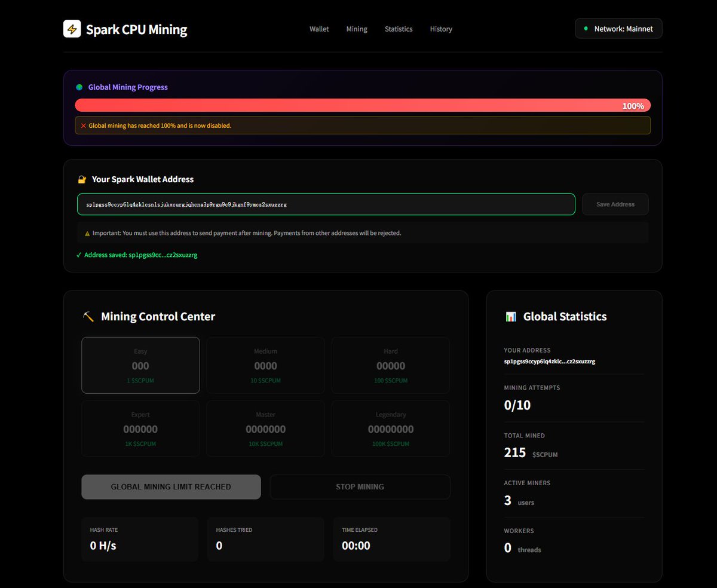Click the Address saved confirmation text
This screenshot has width=717, height=588.
(x=141, y=255)
